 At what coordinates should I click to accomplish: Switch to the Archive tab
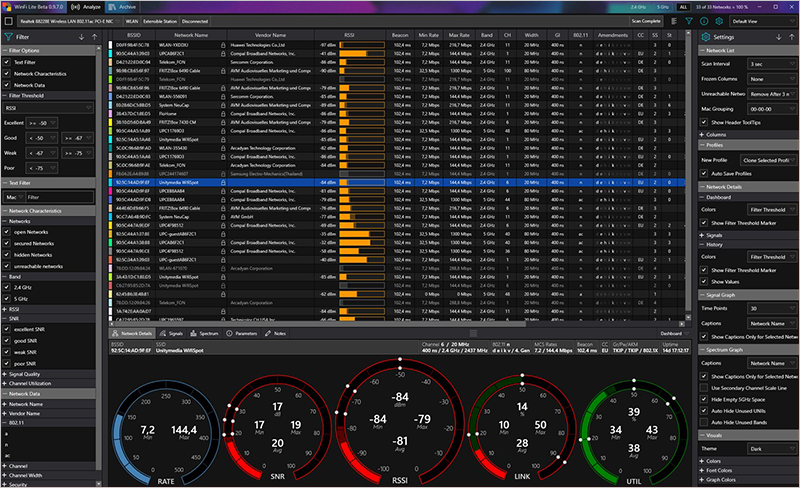(124, 5)
